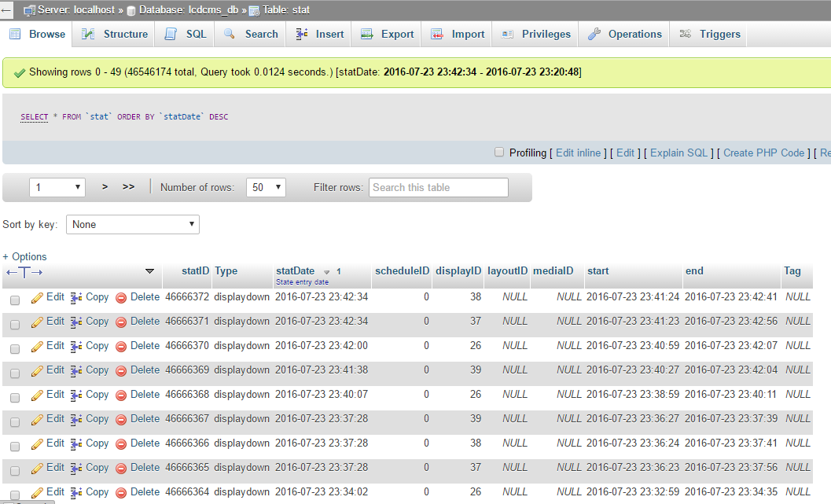Click Copy icon for row 46666372
The width and height of the screenshot is (831, 504).
coord(76,298)
